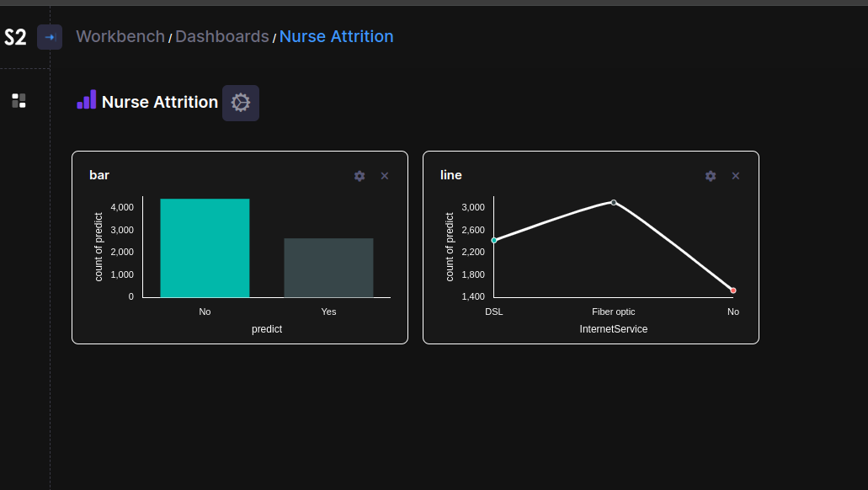
Task: Go to Dashboards breadcrumb
Action: coord(222,36)
